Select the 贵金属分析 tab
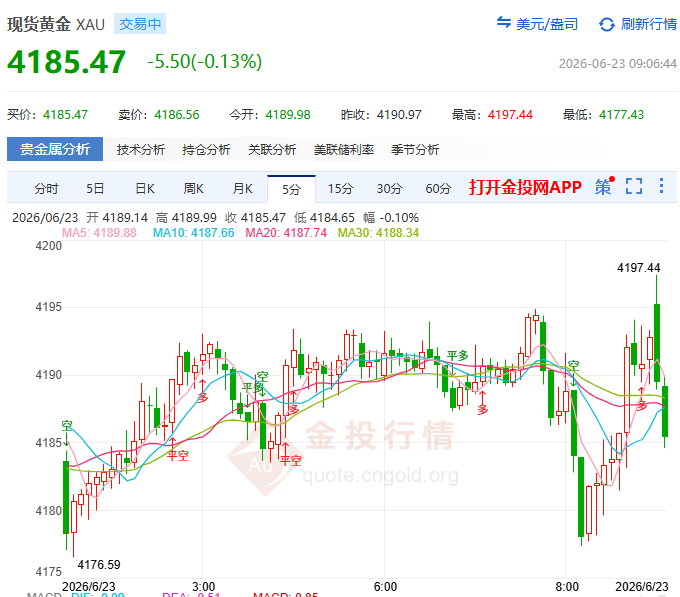680x597 pixels. 55,149
